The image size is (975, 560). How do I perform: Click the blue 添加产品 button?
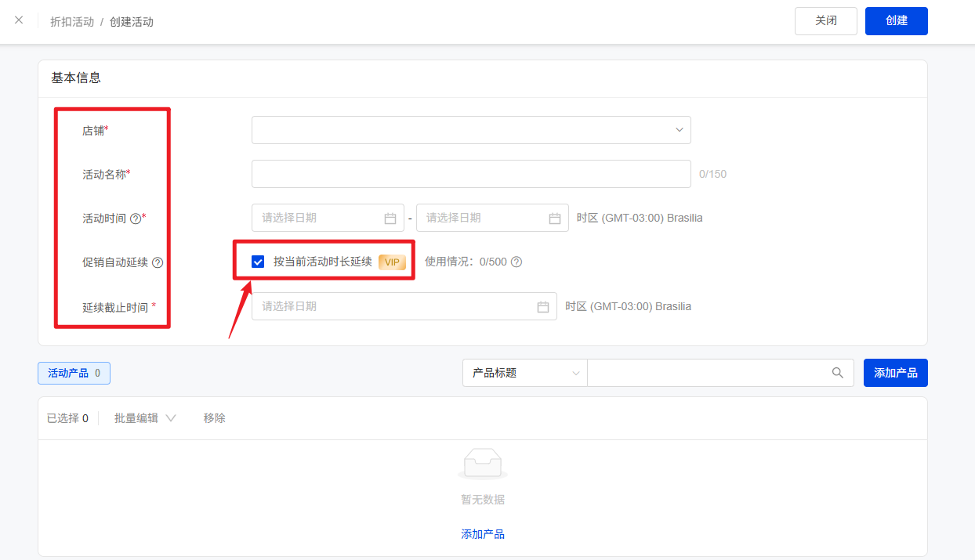pyautogui.click(x=895, y=373)
